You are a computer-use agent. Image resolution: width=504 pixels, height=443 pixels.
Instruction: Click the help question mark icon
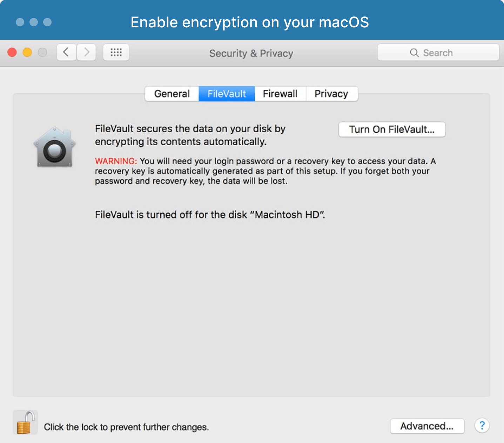coord(482,425)
